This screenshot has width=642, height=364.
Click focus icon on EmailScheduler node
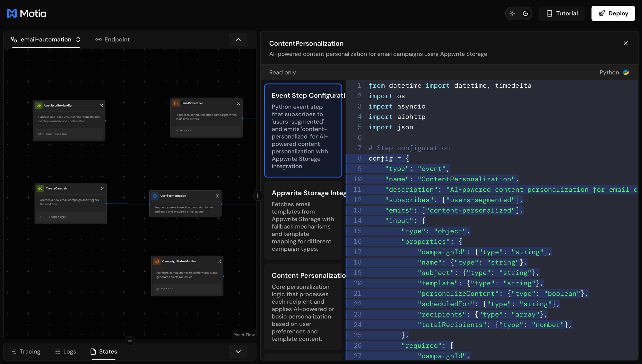pos(239,103)
